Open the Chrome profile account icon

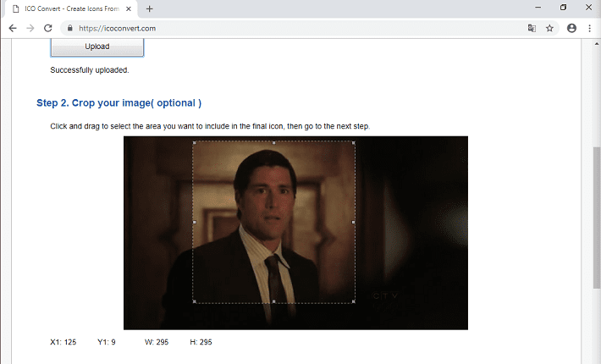pos(571,28)
